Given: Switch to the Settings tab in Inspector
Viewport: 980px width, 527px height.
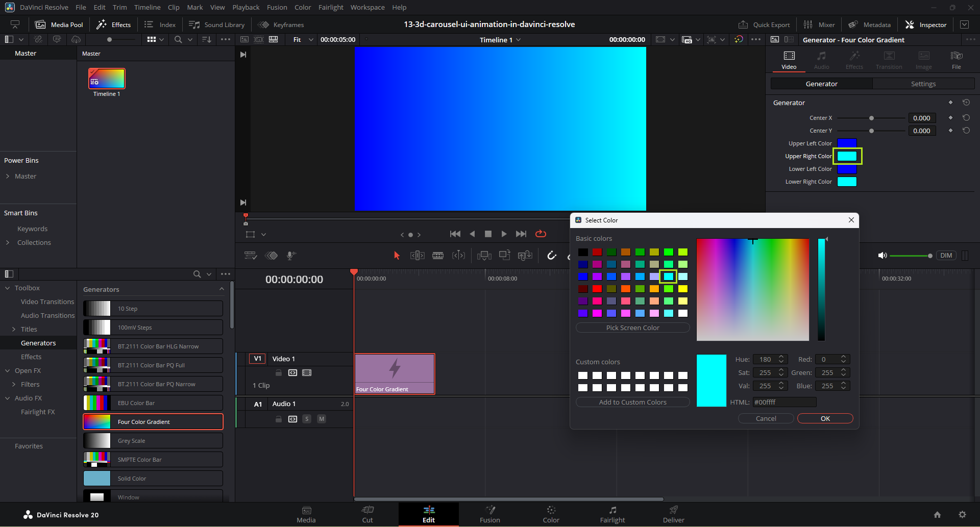Looking at the screenshot, I should [923, 84].
